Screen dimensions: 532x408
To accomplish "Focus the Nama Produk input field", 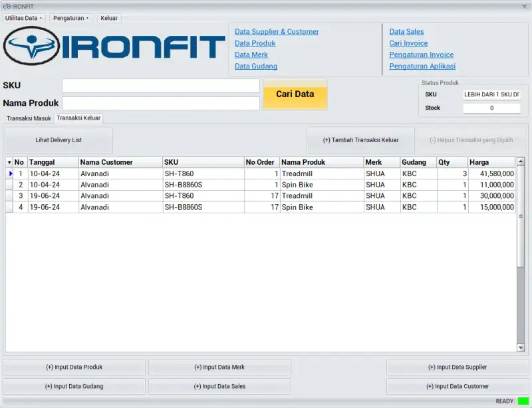I will tap(161, 103).
